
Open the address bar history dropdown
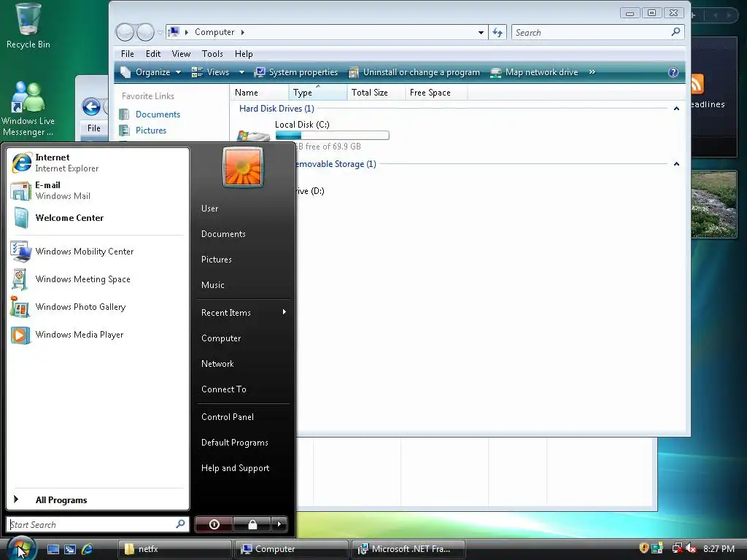[x=481, y=32]
